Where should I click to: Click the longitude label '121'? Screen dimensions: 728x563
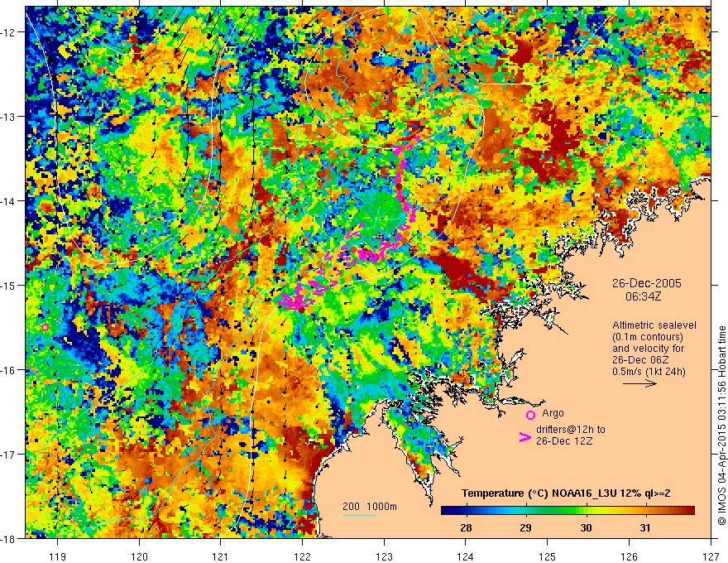[x=221, y=556]
